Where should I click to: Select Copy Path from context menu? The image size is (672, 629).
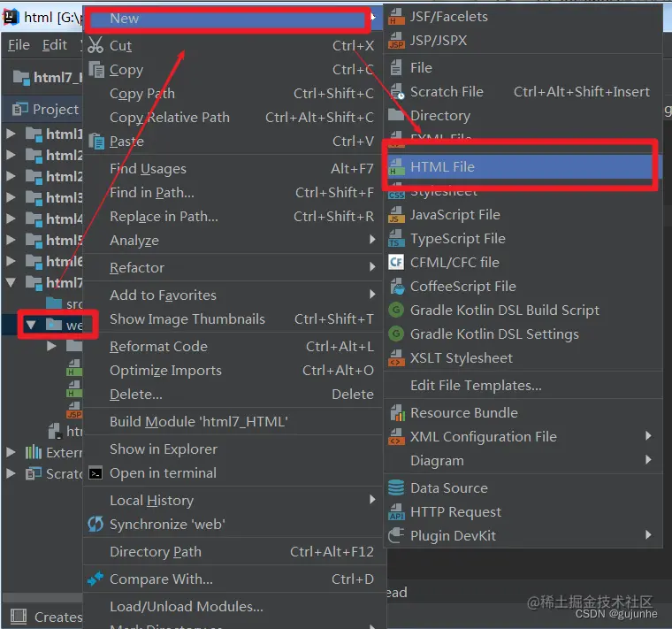click(232, 94)
